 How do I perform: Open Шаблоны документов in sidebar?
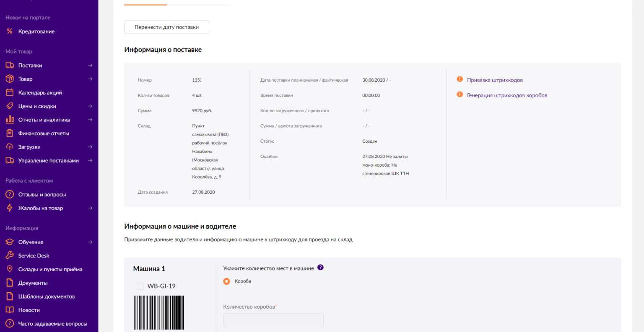(x=47, y=296)
